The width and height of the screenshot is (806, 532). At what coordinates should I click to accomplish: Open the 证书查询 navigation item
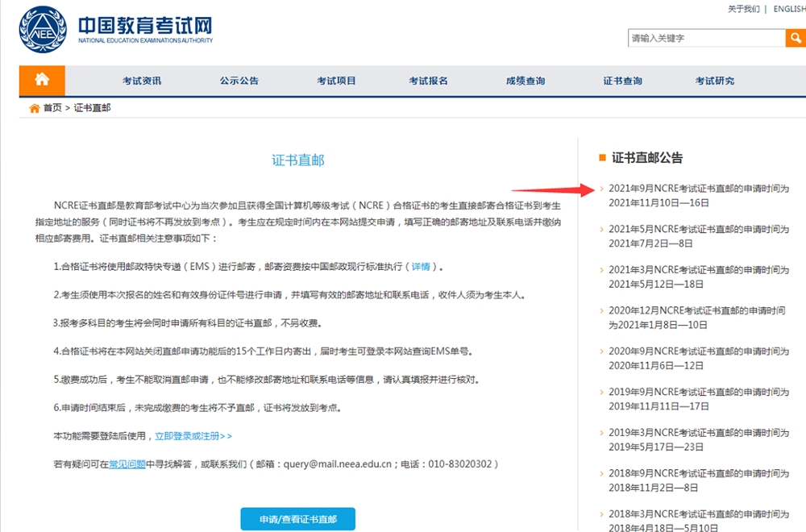click(x=623, y=81)
